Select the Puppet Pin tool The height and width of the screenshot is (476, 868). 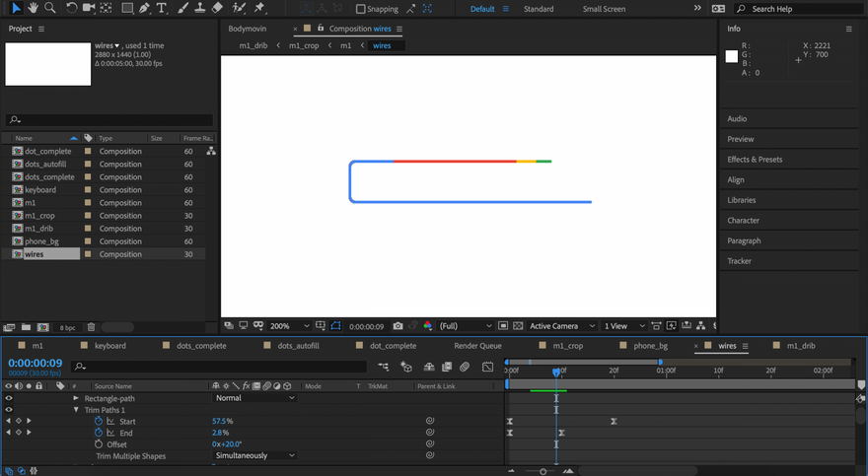coord(259,8)
